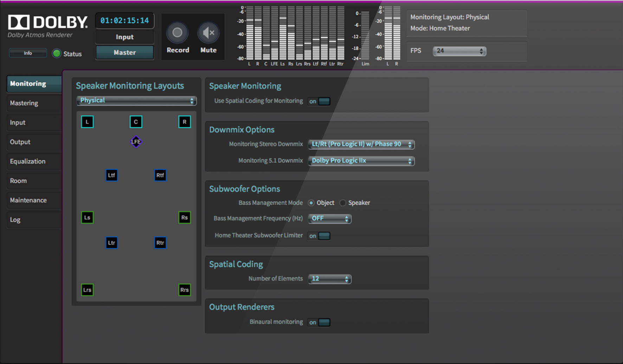Mute the monitoring output
The height and width of the screenshot is (364, 623).
208,32
